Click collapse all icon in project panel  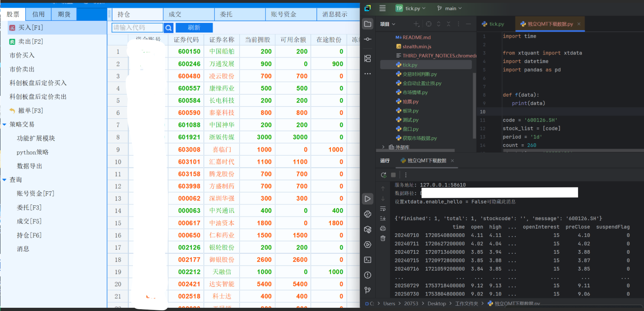pos(448,24)
